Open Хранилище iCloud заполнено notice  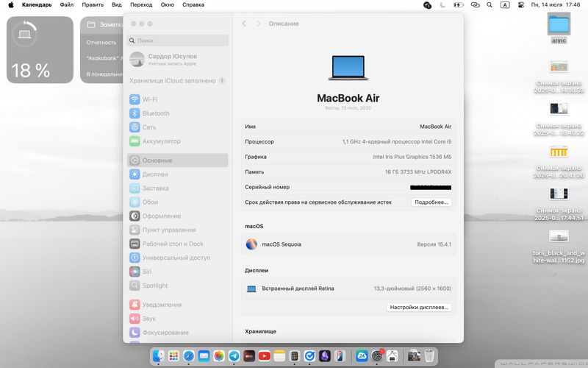pos(177,81)
